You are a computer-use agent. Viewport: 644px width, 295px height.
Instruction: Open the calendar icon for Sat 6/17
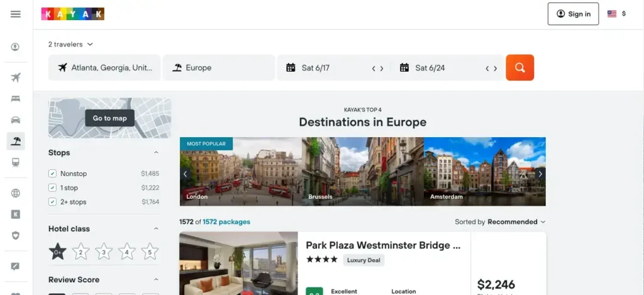click(x=291, y=68)
